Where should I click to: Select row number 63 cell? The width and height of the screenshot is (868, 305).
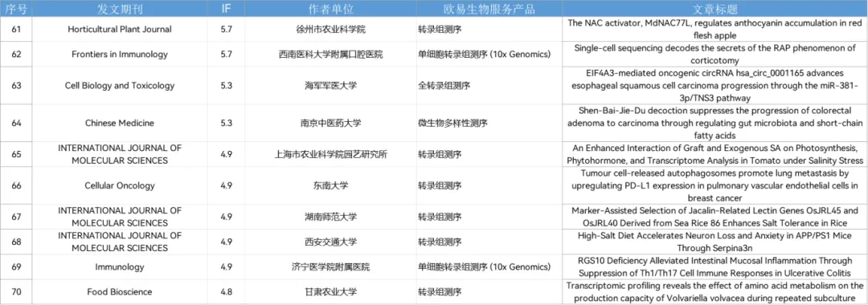(16, 86)
